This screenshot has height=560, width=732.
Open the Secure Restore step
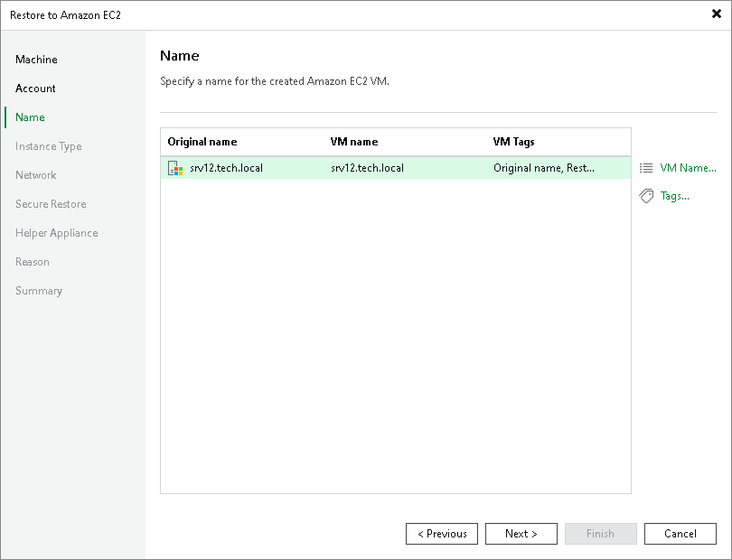point(51,203)
